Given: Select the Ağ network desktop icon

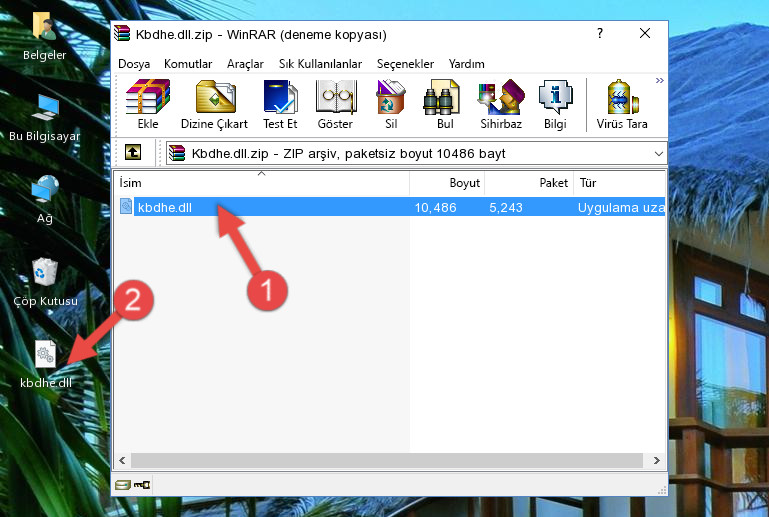Looking at the screenshot, I should click(45, 200).
